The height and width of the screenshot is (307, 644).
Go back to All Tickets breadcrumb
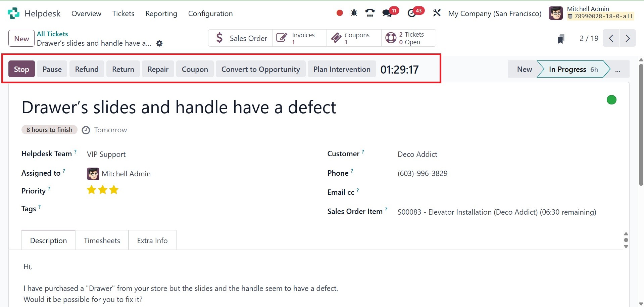(x=52, y=34)
